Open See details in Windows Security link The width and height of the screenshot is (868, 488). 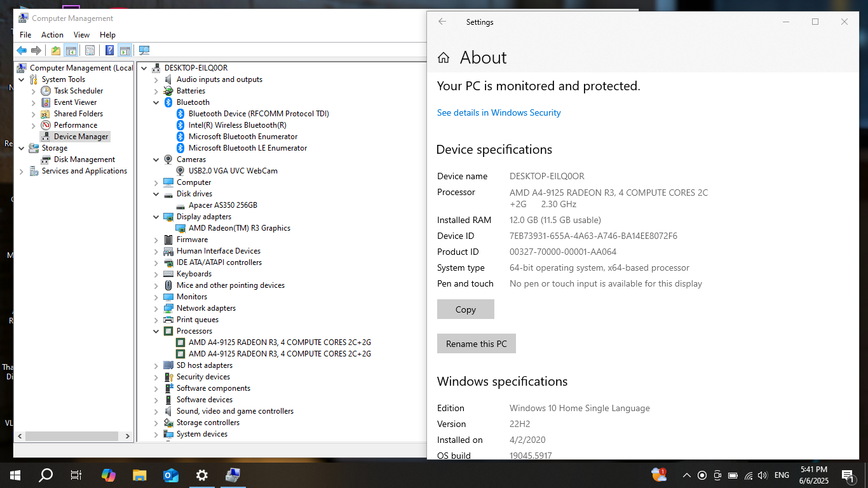coord(499,112)
